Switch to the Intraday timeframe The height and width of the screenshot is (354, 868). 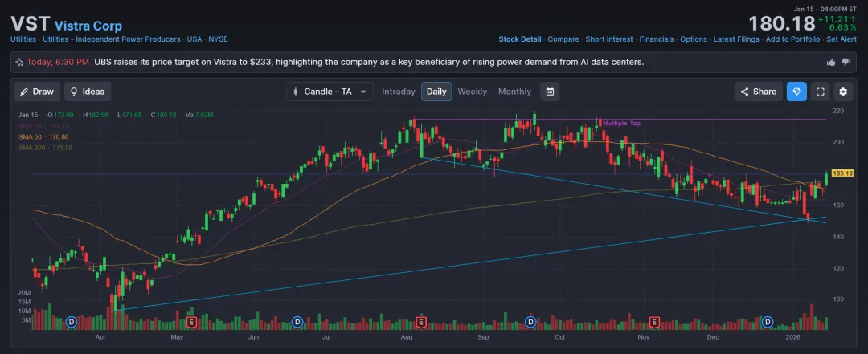click(x=399, y=92)
